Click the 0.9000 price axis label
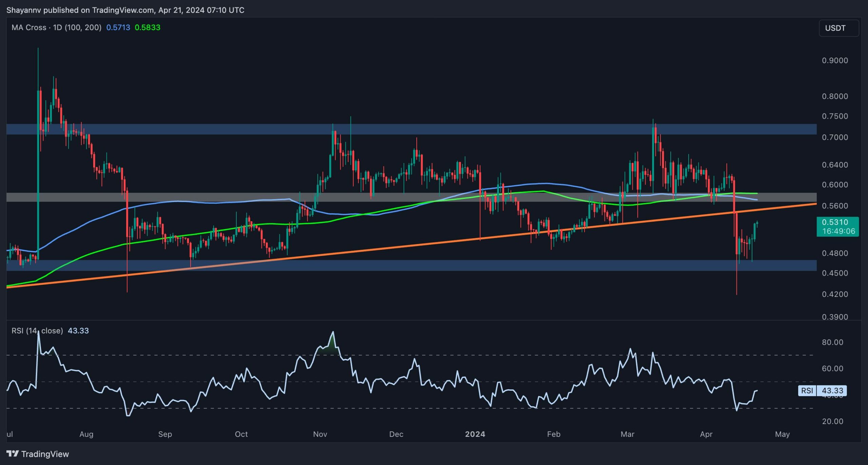868x465 pixels. 834,60
